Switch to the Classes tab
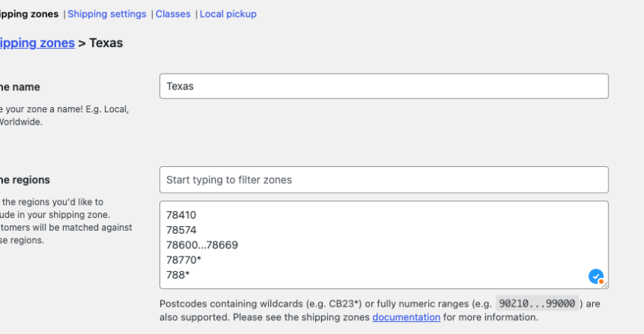644x334 pixels. pos(173,14)
